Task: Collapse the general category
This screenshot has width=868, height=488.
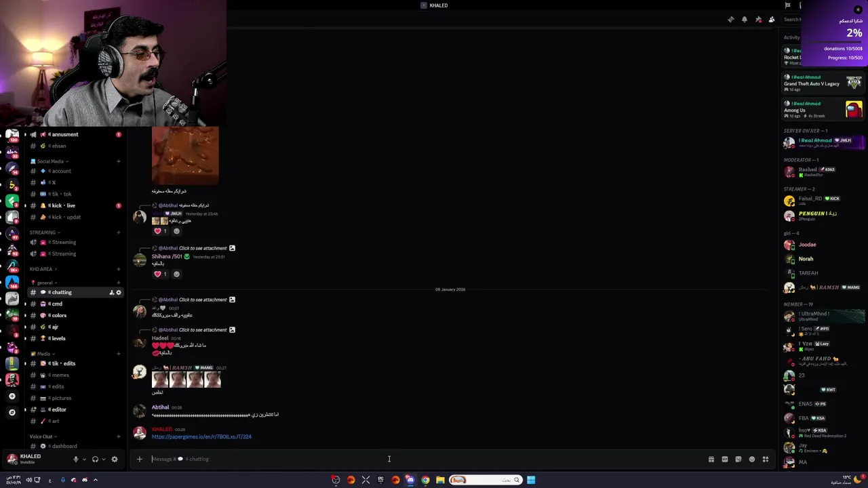Action: click(x=45, y=283)
